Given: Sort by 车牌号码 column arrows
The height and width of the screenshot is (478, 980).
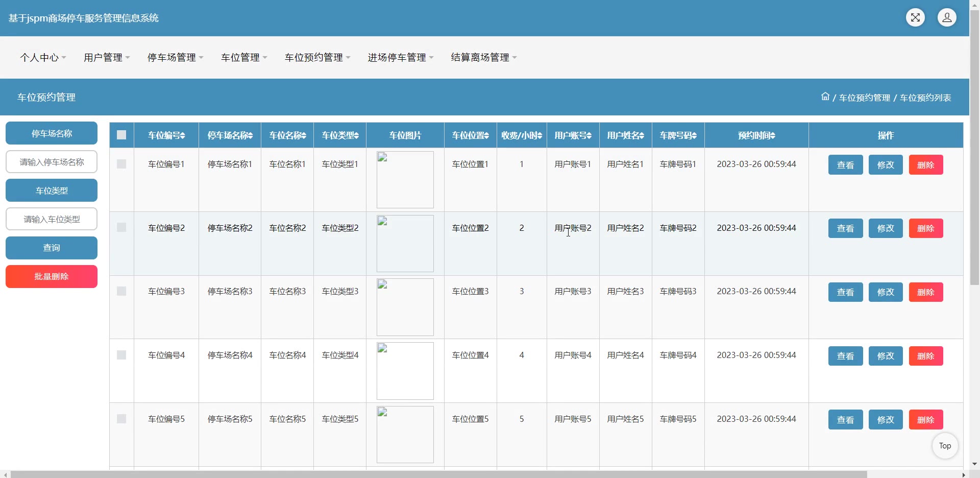Looking at the screenshot, I should (x=694, y=136).
